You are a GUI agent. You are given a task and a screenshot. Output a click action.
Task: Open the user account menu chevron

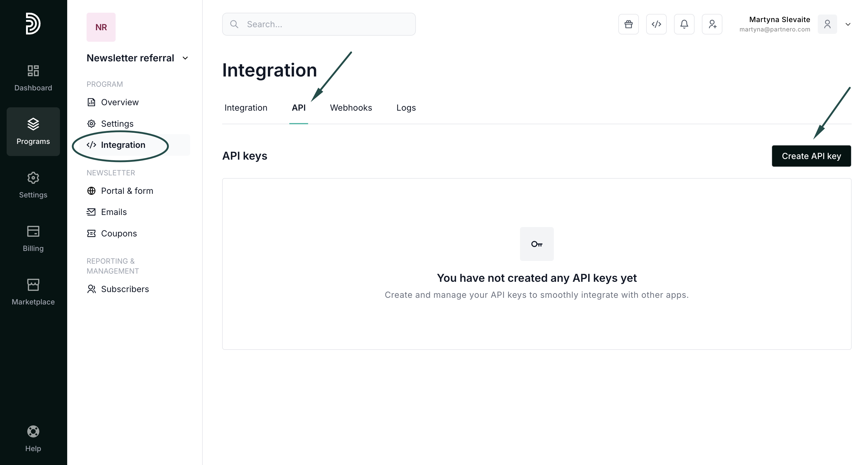(848, 24)
